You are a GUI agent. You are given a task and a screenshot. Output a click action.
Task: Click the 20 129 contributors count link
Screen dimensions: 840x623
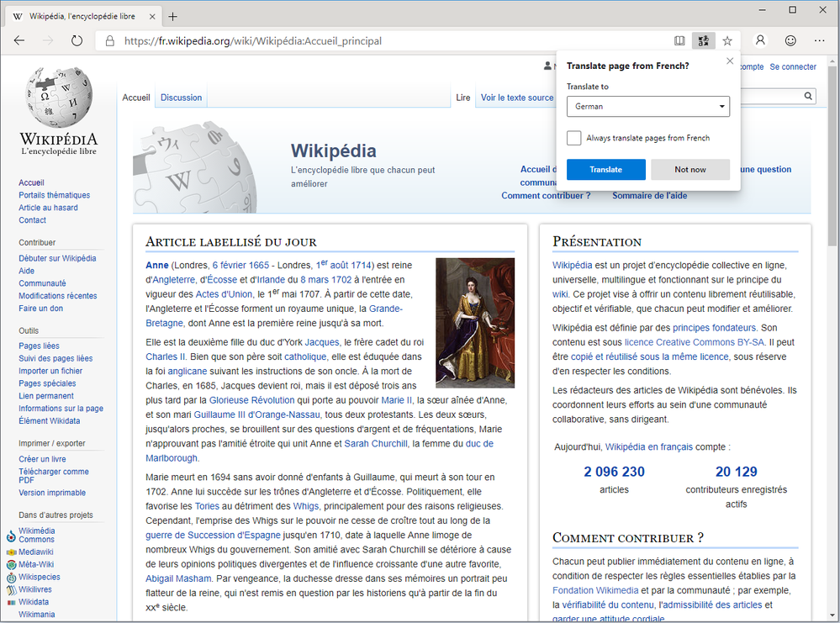tap(736, 472)
